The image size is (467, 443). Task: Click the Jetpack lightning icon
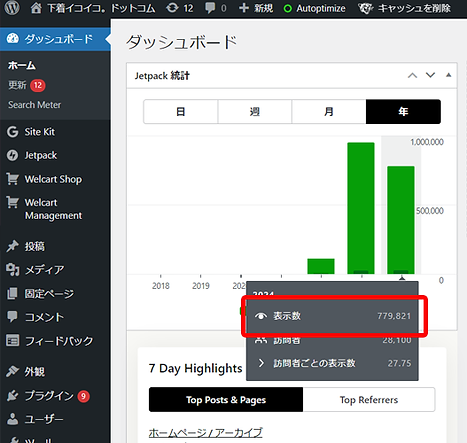[x=13, y=155]
